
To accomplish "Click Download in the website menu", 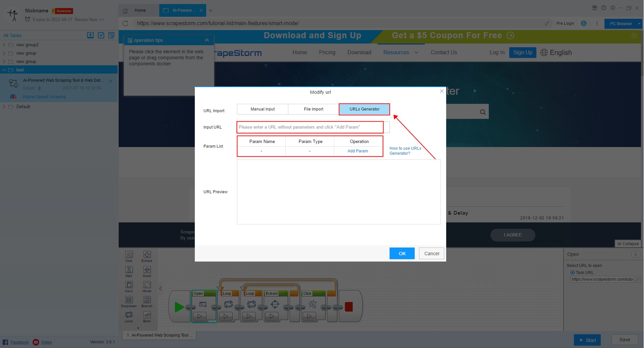I will point(359,53).
